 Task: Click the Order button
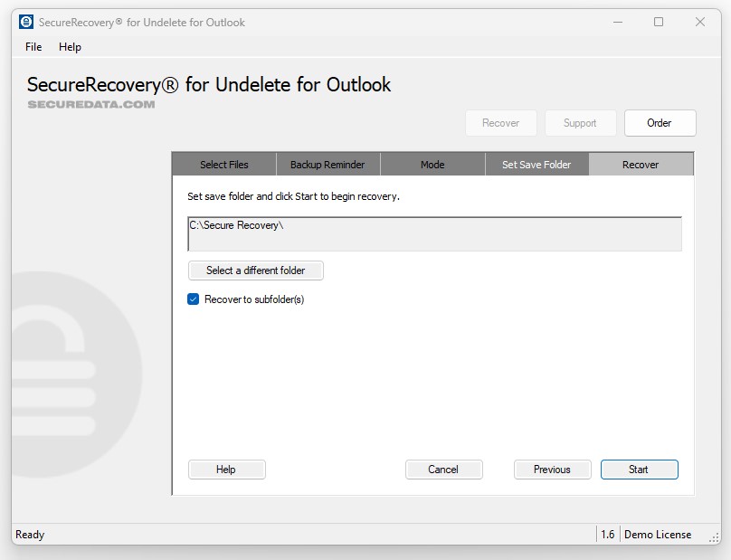[x=660, y=123]
